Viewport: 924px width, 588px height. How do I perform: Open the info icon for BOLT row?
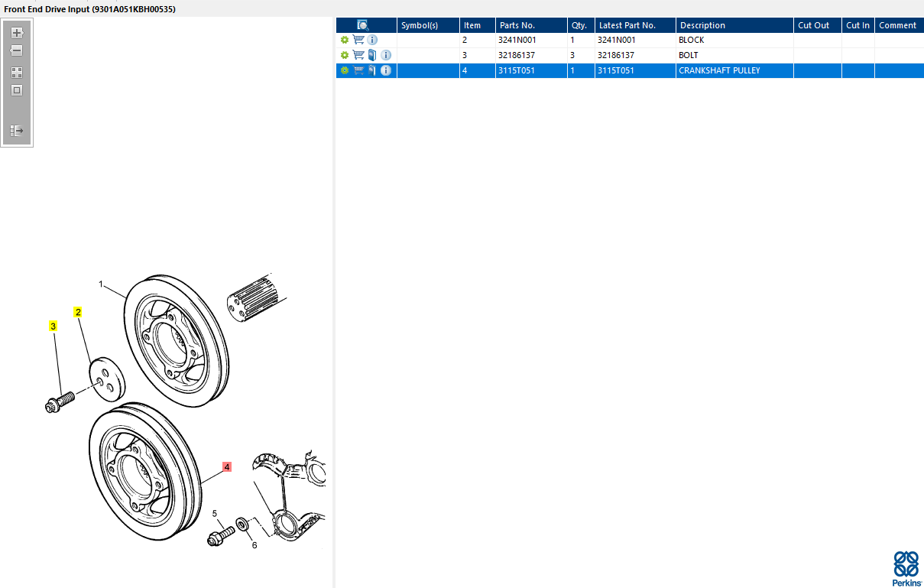pos(386,55)
